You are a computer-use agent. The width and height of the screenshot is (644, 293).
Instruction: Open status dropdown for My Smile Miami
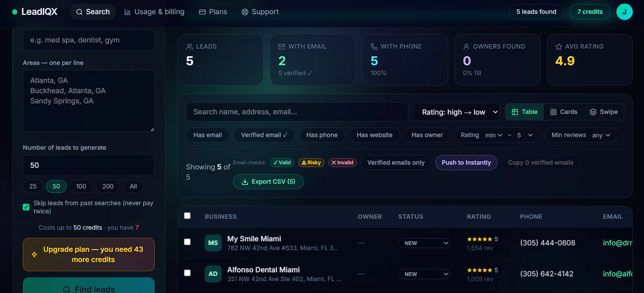click(x=424, y=243)
